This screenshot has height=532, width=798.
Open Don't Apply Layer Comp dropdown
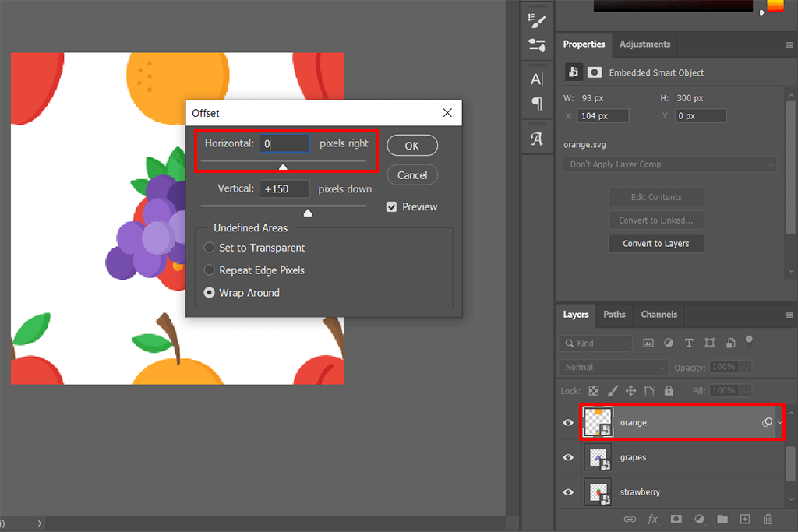point(669,164)
